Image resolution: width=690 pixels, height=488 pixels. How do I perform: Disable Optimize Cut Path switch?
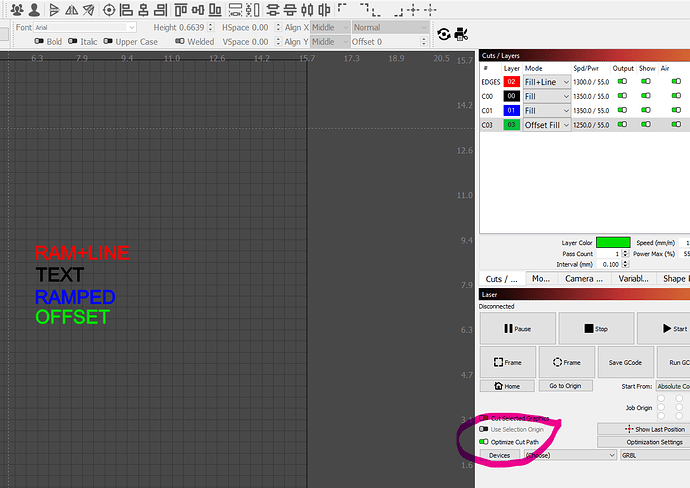[484, 442]
